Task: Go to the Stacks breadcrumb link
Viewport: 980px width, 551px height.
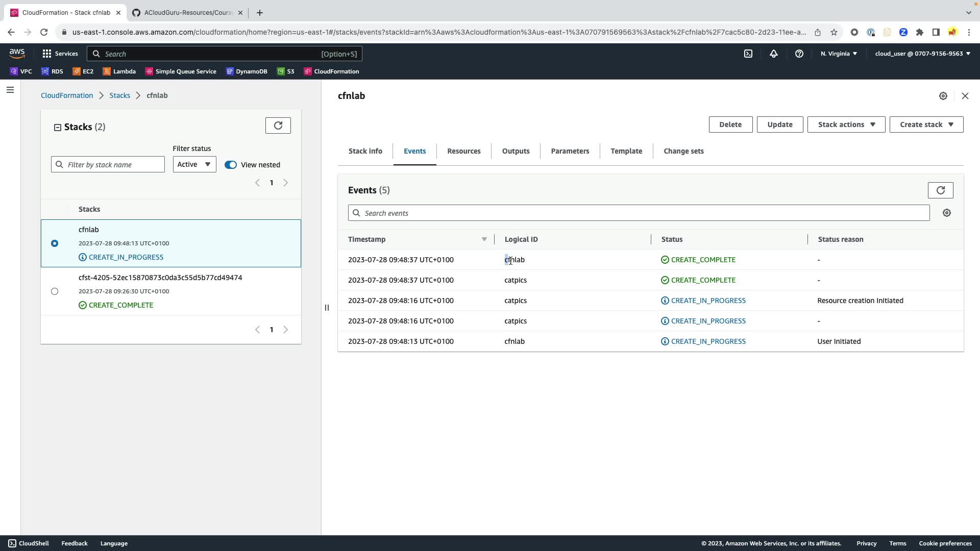Action: pyautogui.click(x=119, y=95)
